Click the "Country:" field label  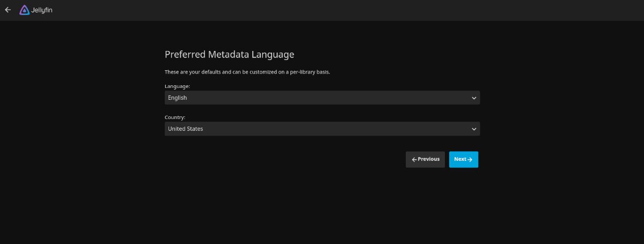click(x=175, y=117)
